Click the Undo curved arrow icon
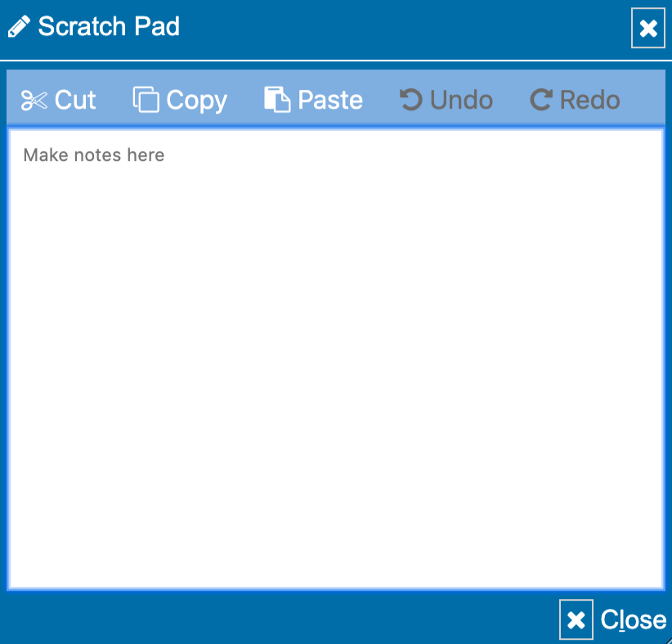Screen dimensions: 672x644 click(x=410, y=98)
